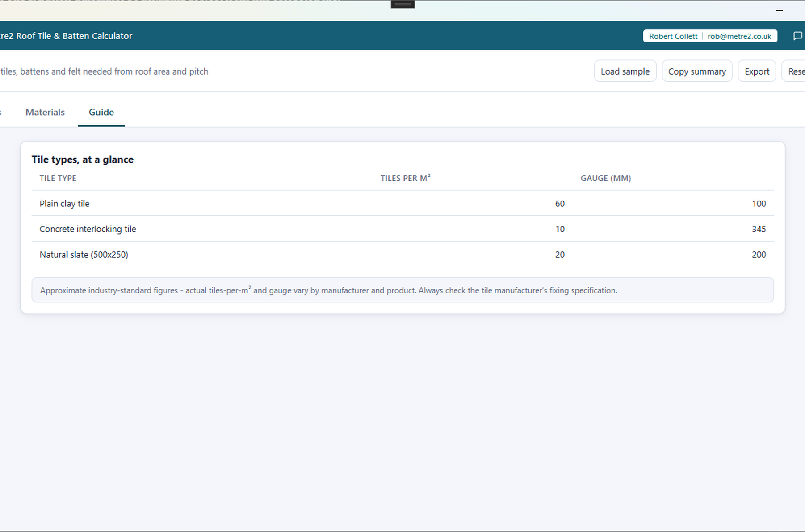Select the Guide tab
The image size is (805, 532).
coord(101,112)
